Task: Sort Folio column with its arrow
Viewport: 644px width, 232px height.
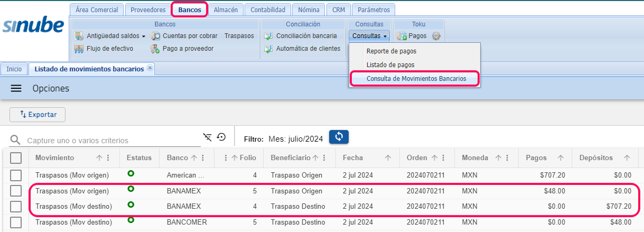Action: [234, 157]
